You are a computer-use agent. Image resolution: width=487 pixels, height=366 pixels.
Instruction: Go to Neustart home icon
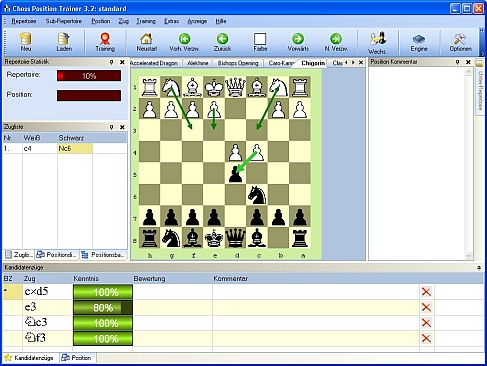click(146, 42)
